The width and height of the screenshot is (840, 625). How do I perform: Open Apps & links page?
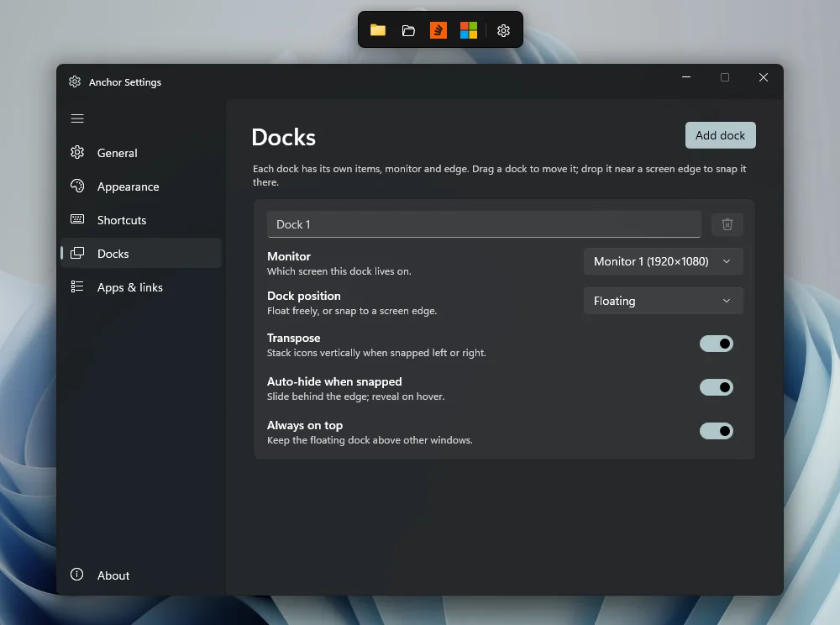pos(141,287)
